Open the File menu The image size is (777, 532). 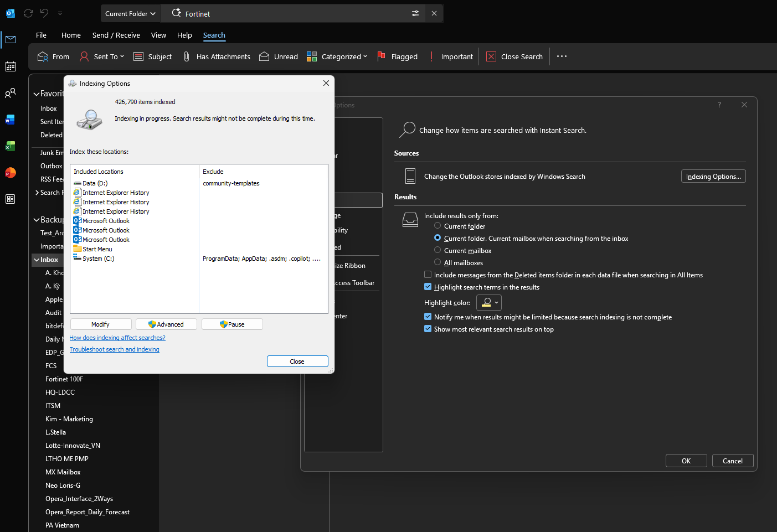41,35
